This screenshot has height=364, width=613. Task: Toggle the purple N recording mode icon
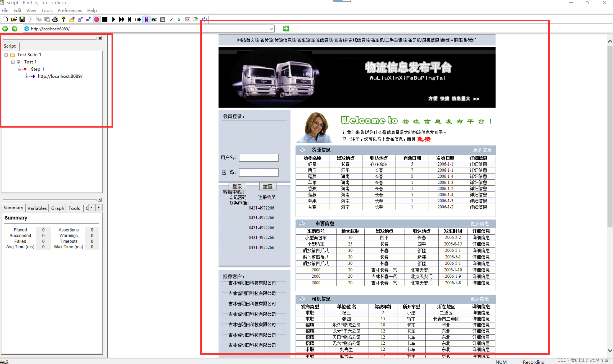pos(147,19)
